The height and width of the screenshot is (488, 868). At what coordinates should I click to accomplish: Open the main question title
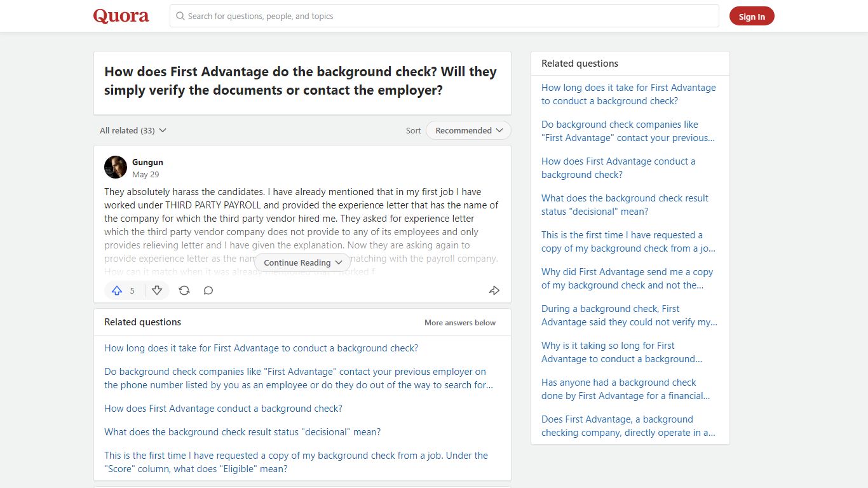pos(301,81)
